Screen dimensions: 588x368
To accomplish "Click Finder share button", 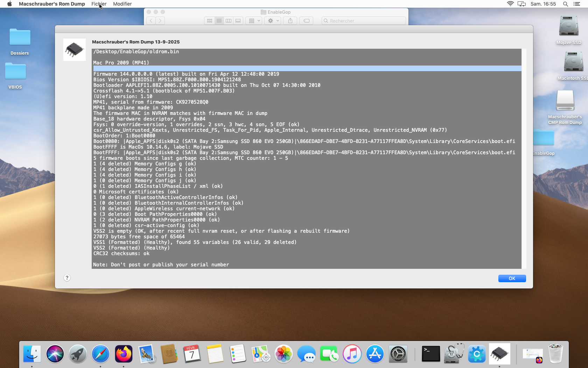I will coord(290,21).
